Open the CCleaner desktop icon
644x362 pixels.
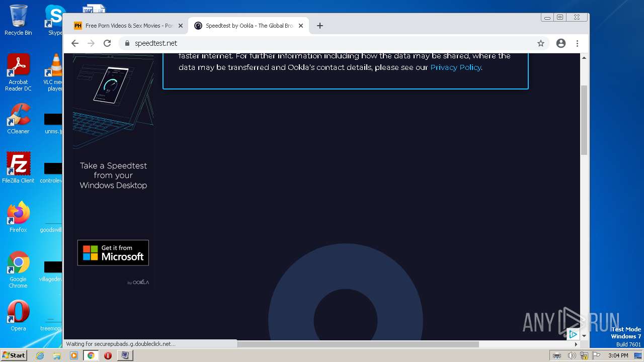click(x=18, y=119)
